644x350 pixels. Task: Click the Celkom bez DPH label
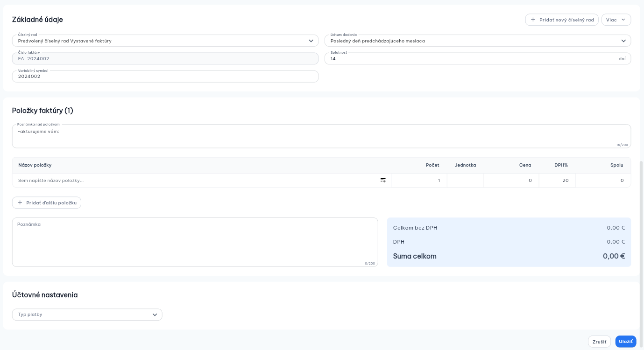tap(415, 228)
